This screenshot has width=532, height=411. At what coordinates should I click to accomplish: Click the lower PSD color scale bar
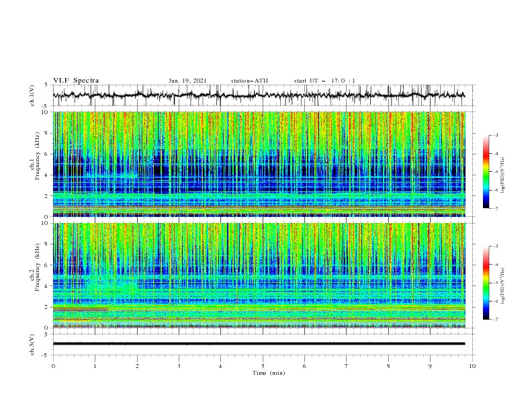coord(486,283)
